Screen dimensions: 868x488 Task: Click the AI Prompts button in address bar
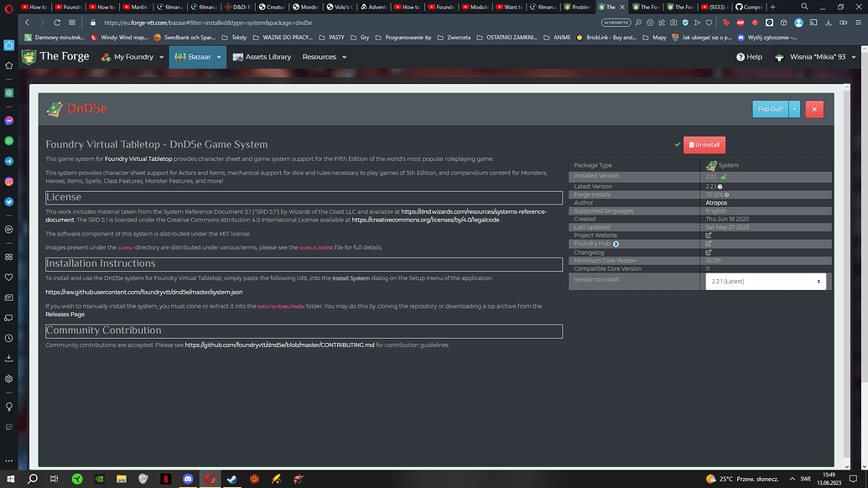click(616, 23)
